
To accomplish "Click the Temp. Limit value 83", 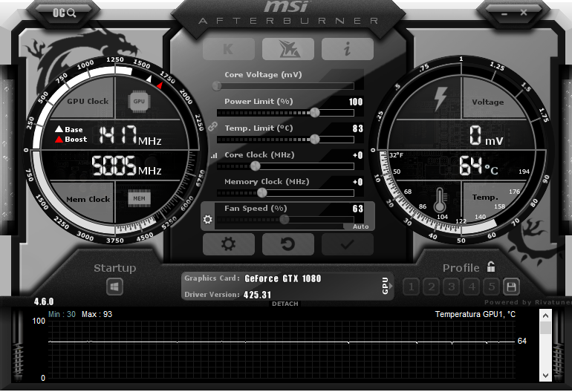I will (x=358, y=128).
